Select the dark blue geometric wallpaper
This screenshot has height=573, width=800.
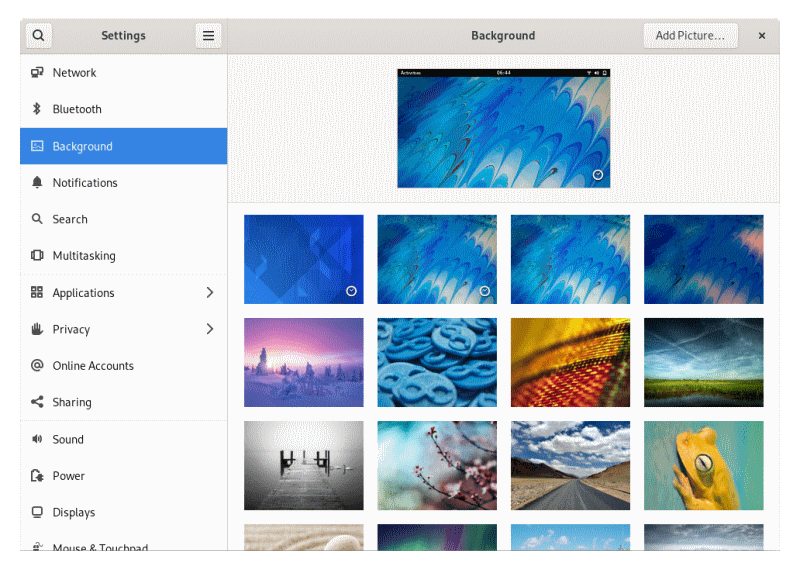click(x=303, y=259)
